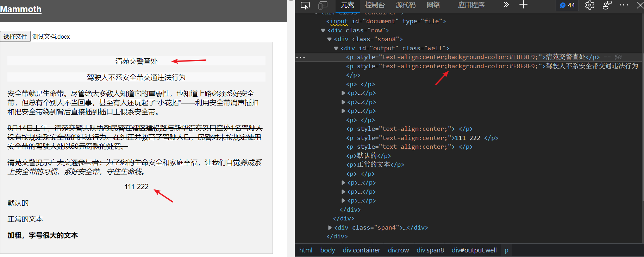Click rendered text 驾驶人不系安全带交通违法行为
Screen dimensions: 644x257
(x=136, y=77)
